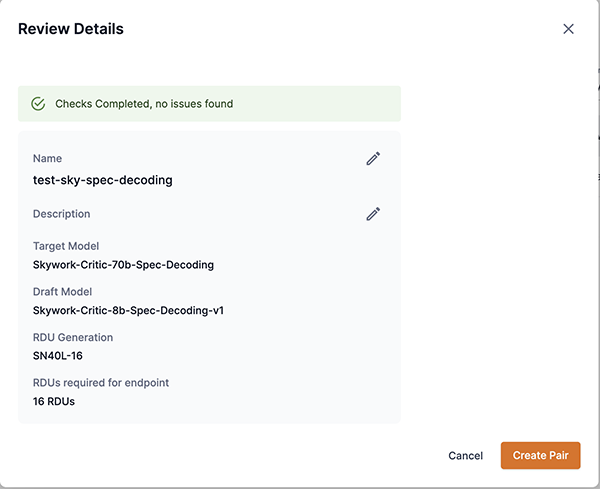Select the Skywork-Critic-70b-Spec-Decoding target model text
This screenshot has height=489, width=600.
(123, 265)
